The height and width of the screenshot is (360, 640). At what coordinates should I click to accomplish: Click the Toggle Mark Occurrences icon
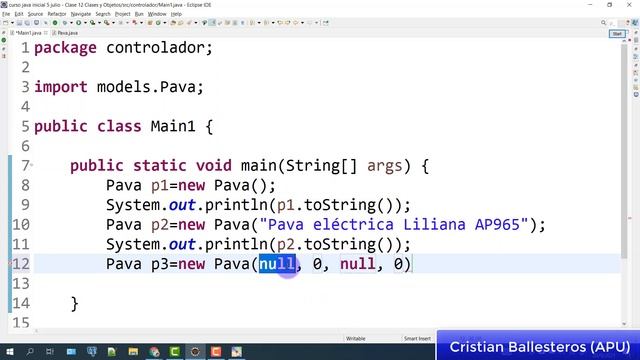point(212,23)
